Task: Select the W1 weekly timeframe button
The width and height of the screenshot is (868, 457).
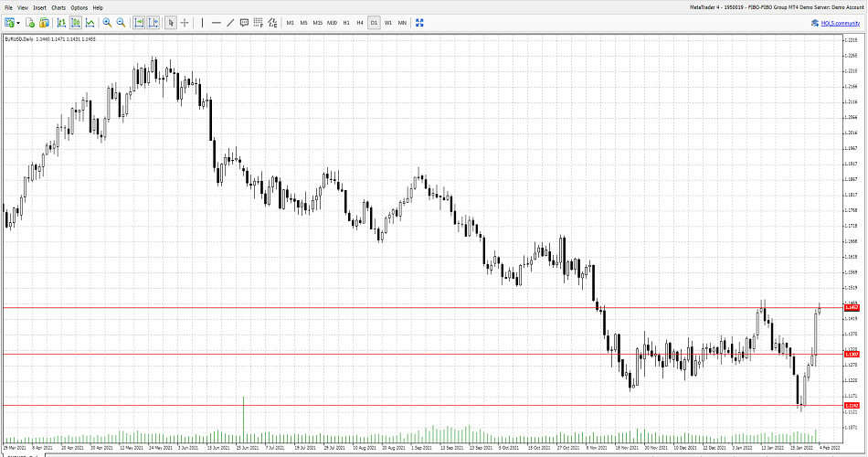Action: (388, 22)
